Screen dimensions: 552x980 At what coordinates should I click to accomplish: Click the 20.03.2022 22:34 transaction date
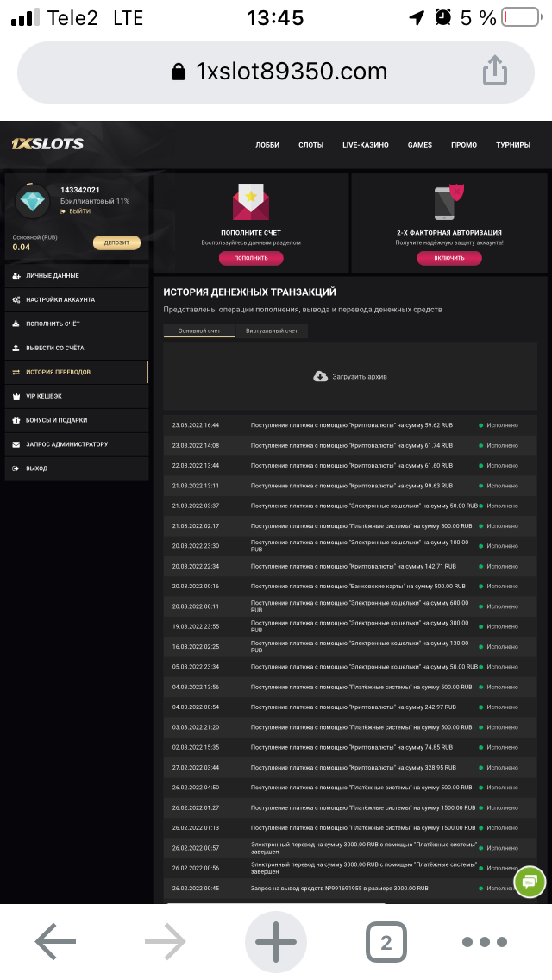click(x=196, y=566)
